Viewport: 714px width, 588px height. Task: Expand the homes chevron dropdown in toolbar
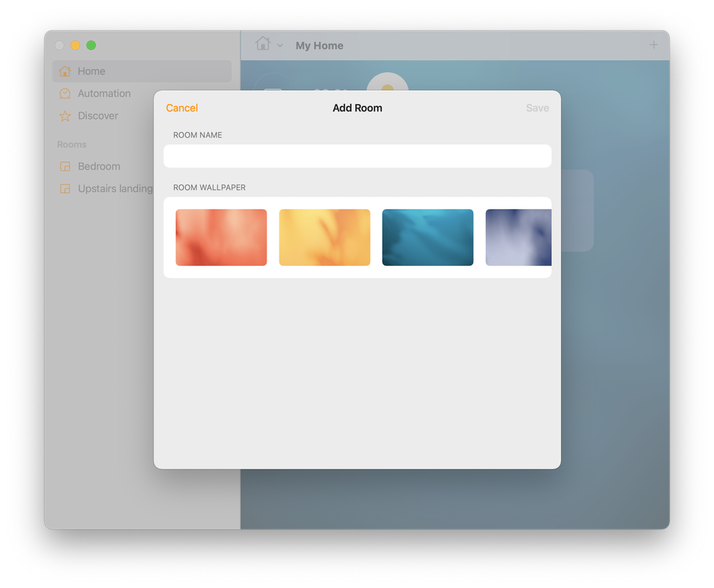click(x=280, y=46)
